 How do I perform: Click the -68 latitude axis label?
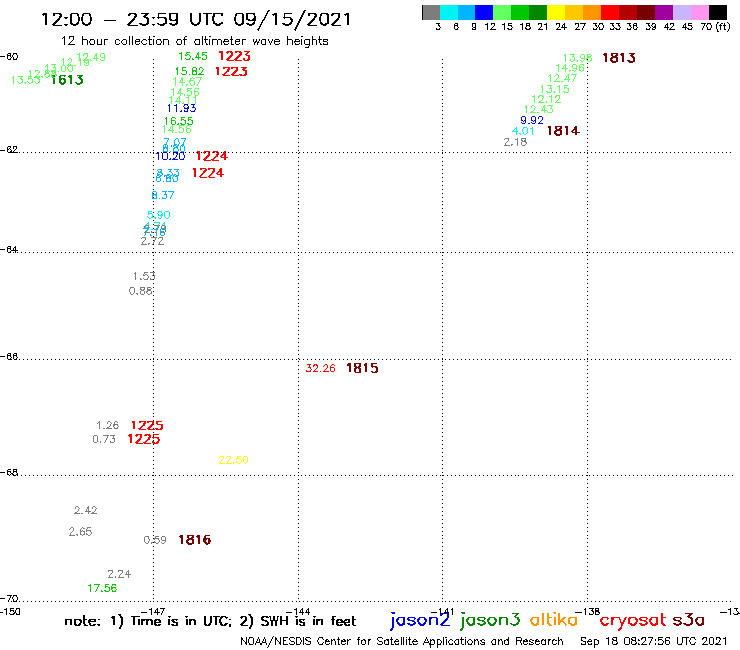[9, 473]
